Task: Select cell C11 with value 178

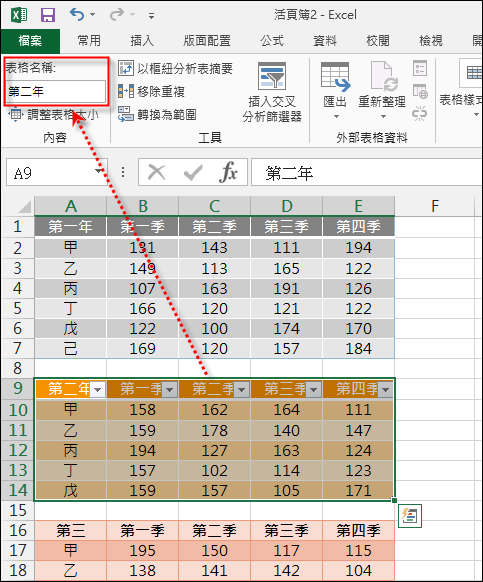Action: click(x=215, y=431)
